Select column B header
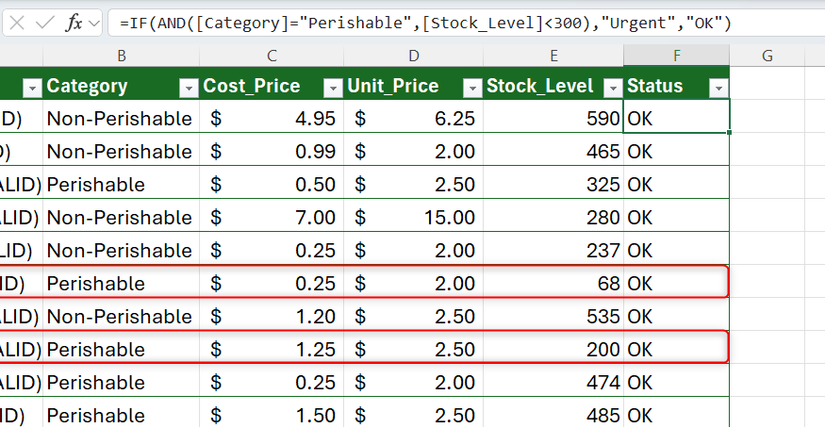 pyautogui.click(x=120, y=56)
